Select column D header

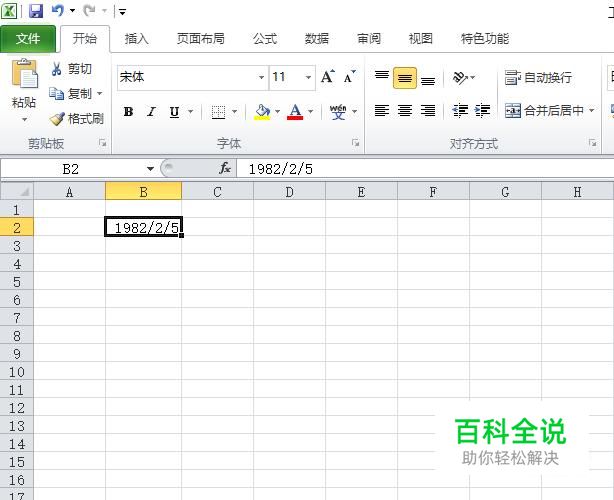pos(289,192)
